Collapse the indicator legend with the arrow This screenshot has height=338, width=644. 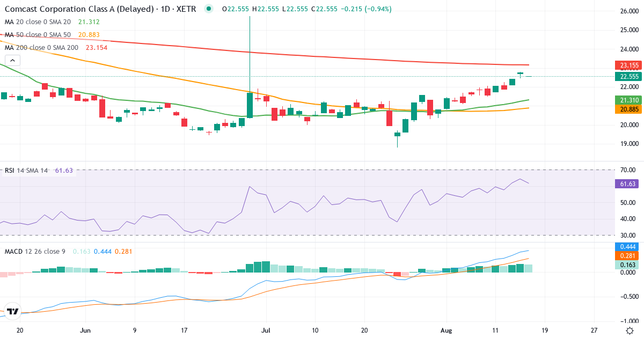point(13,61)
